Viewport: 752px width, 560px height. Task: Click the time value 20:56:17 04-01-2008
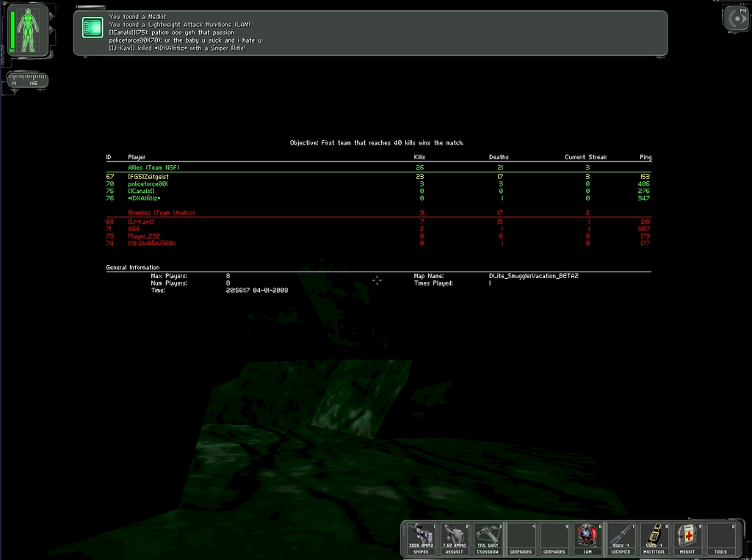tap(257, 291)
